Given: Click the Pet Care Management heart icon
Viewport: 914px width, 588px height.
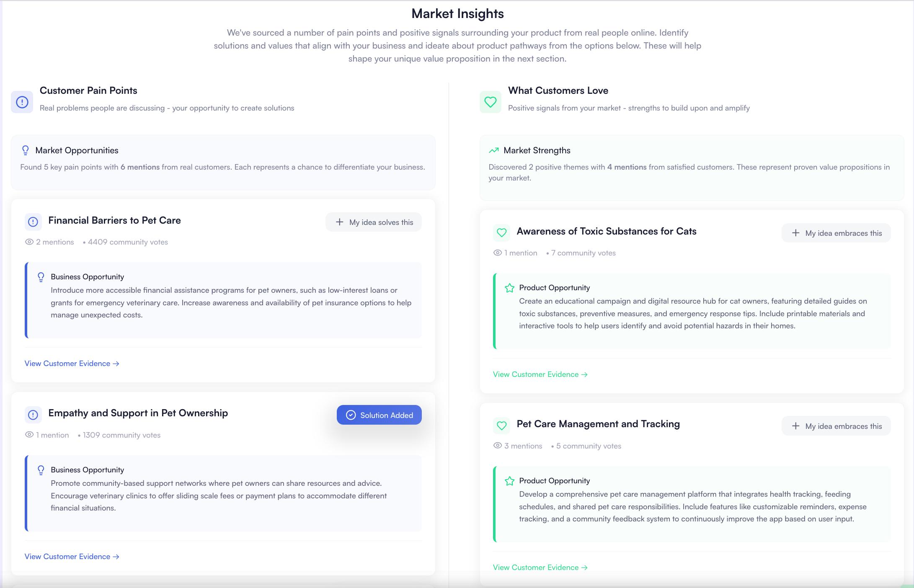Looking at the screenshot, I should coord(501,426).
